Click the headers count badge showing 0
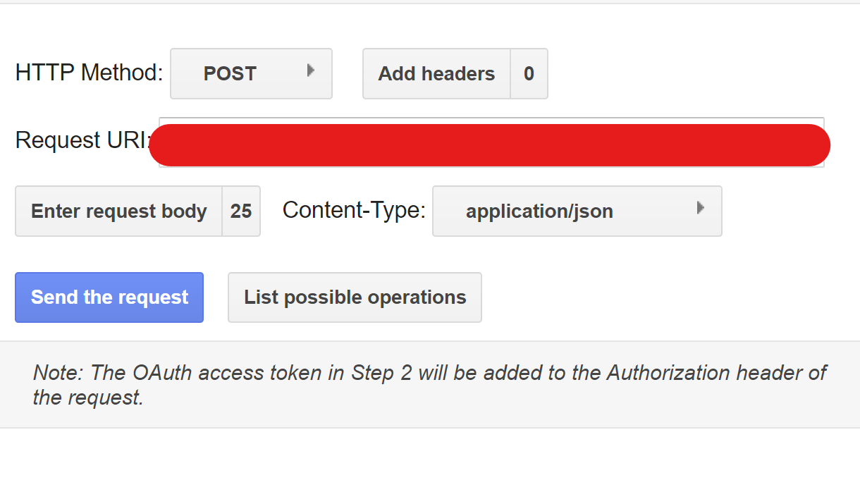860x504 pixels. [x=529, y=73]
